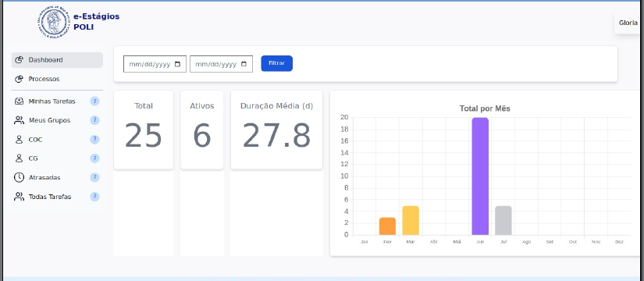Click the orange Fev bar in chart
Screen dimensions: 644x281
pyautogui.click(x=387, y=226)
